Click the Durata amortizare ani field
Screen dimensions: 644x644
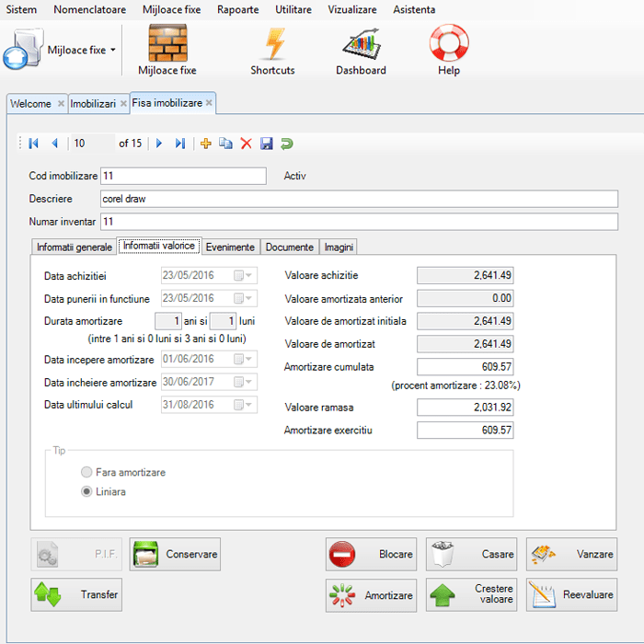[x=168, y=321]
